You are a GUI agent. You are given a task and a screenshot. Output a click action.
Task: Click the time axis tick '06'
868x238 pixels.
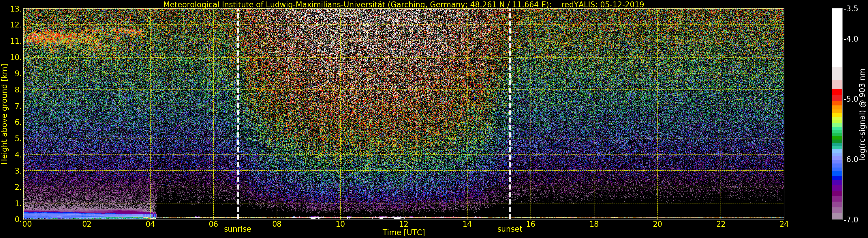pyautogui.click(x=213, y=224)
